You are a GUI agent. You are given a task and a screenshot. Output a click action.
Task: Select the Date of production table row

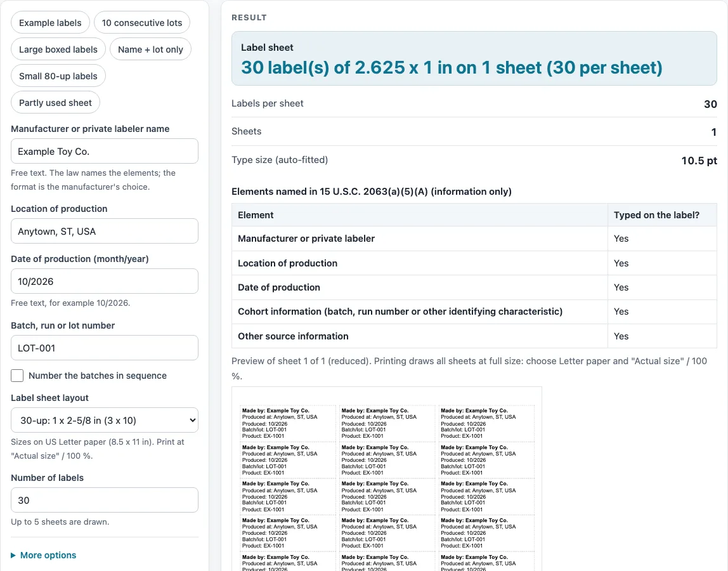474,287
